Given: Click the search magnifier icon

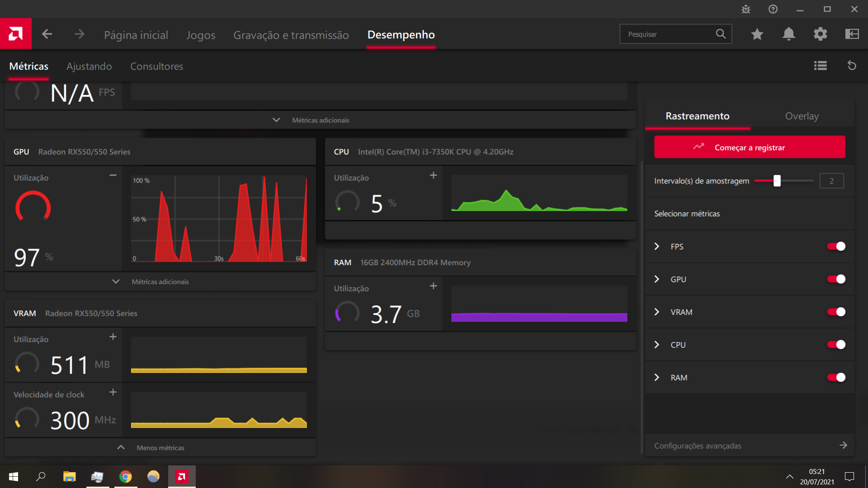Looking at the screenshot, I should 721,34.
